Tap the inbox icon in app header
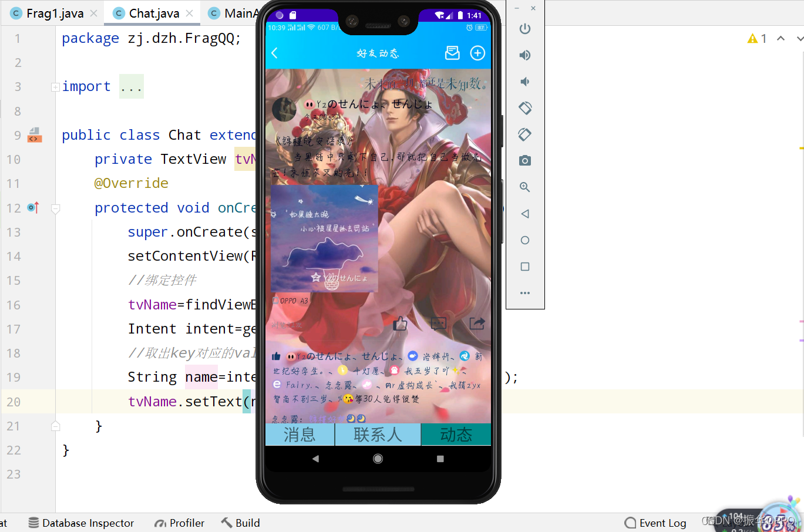 point(452,53)
